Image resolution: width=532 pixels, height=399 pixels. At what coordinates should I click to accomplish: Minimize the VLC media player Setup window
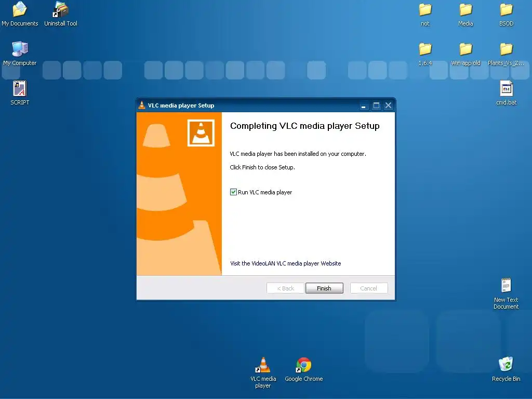pyautogui.click(x=363, y=105)
